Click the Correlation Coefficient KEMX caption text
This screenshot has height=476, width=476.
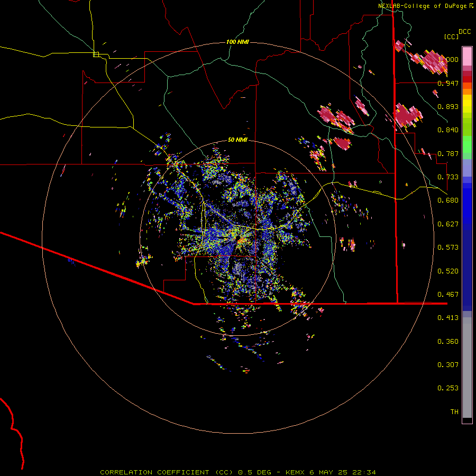tap(238, 472)
